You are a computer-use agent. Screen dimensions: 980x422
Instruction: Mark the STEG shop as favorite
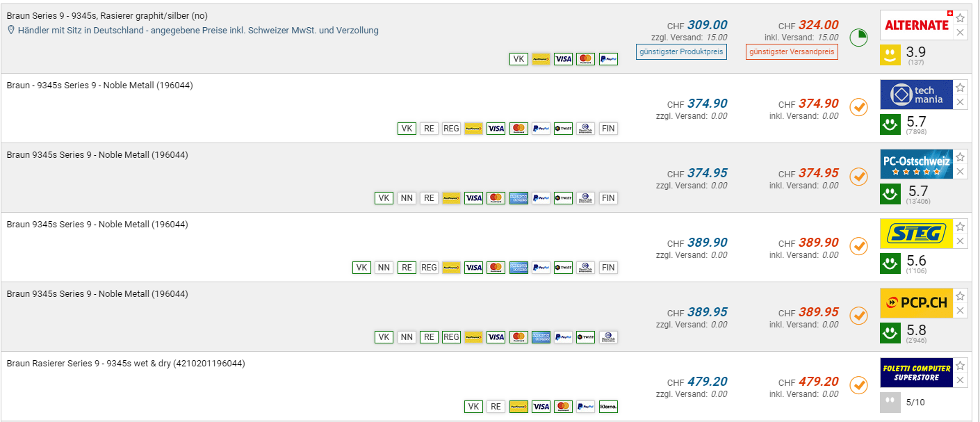click(x=960, y=227)
